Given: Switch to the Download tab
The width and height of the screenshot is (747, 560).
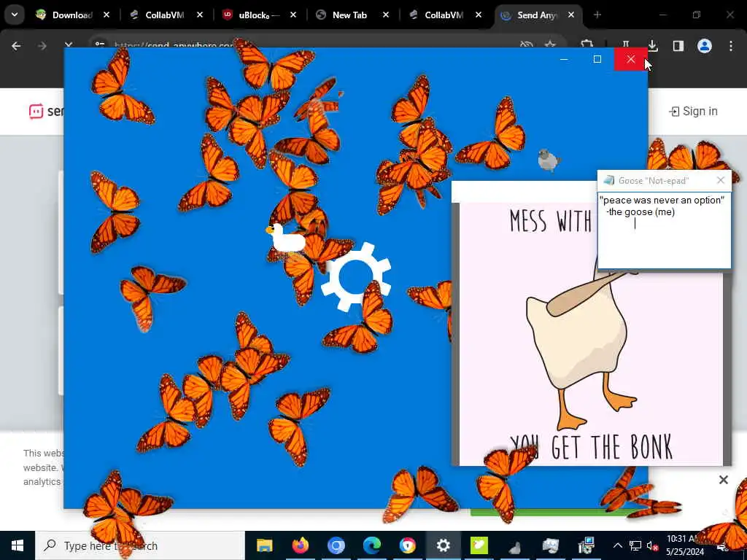Looking at the screenshot, I should pyautogui.click(x=71, y=15).
